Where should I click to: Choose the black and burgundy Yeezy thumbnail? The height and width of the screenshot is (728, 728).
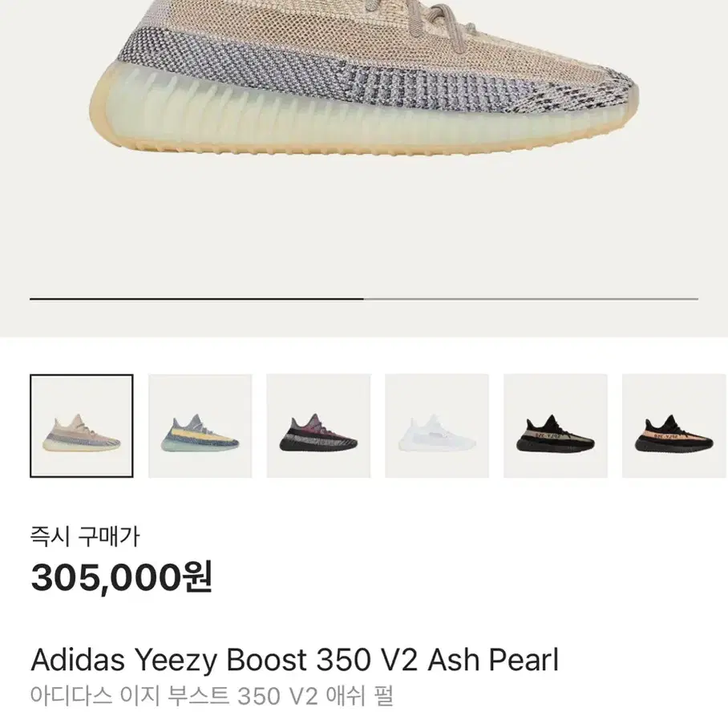click(x=318, y=426)
